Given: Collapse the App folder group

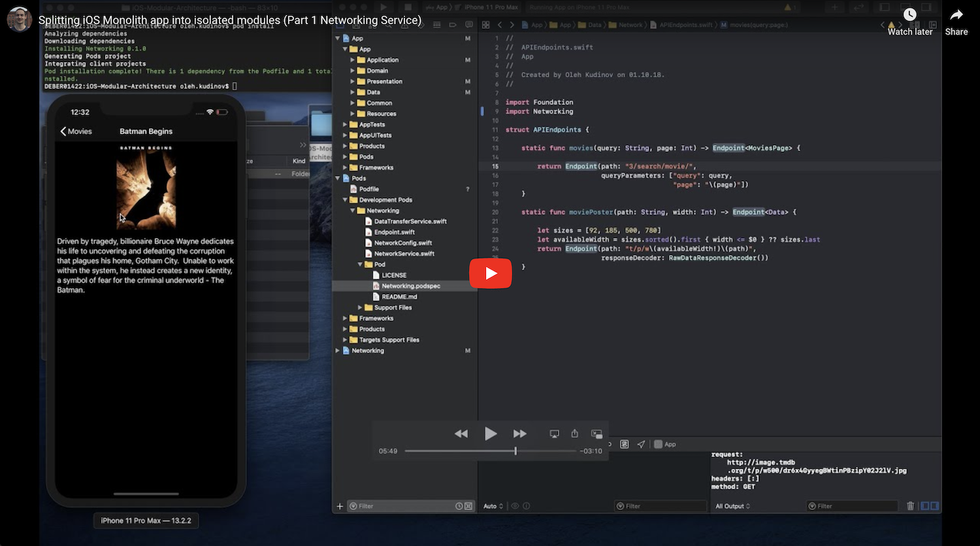Looking at the screenshot, I should pyautogui.click(x=345, y=49).
